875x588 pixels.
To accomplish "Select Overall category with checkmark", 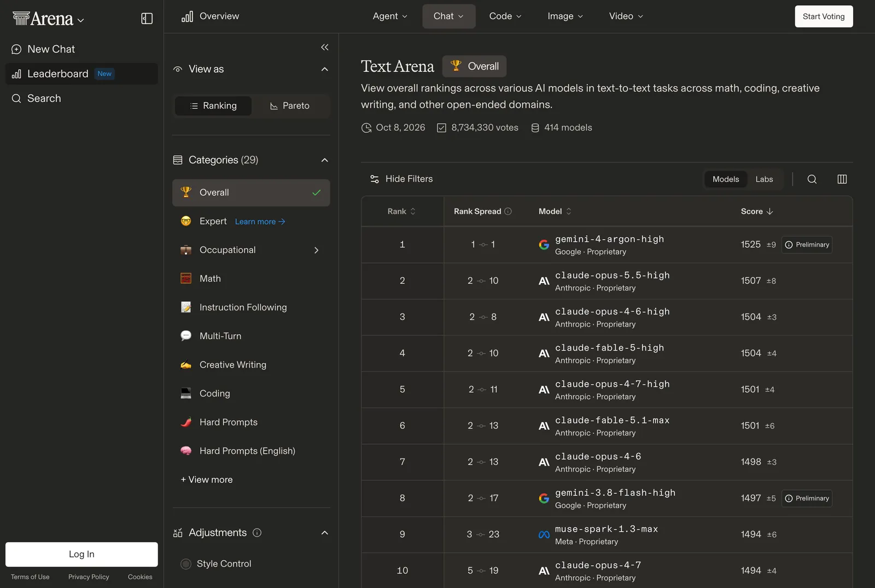I will [x=251, y=193].
